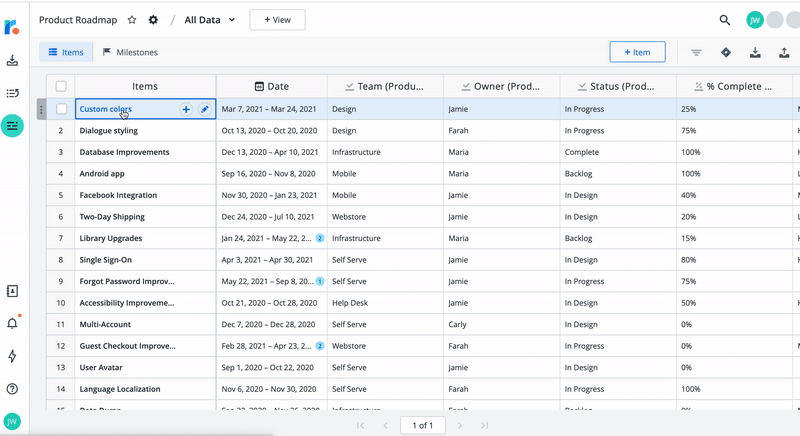The width and height of the screenshot is (800, 436).
Task: Click the Owner column header
Action: click(x=502, y=86)
